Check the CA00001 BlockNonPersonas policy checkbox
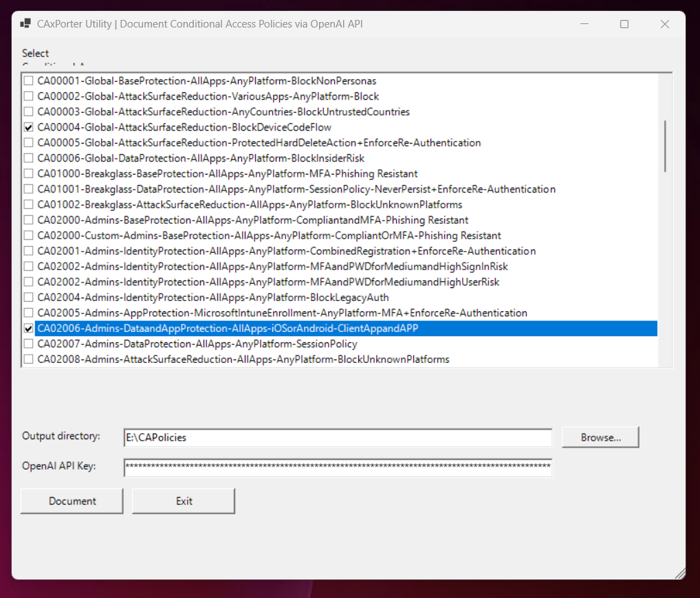Screen dimensions: 700x598 coord(28,81)
